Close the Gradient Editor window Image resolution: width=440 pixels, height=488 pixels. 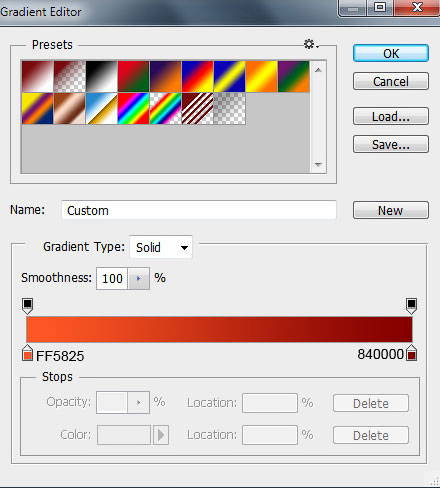pyautogui.click(x=417, y=8)
